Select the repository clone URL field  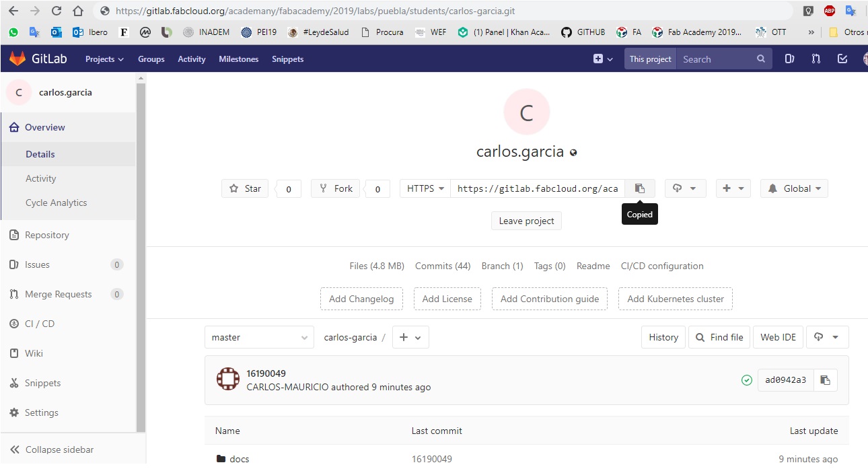click(x=538, y=188)
